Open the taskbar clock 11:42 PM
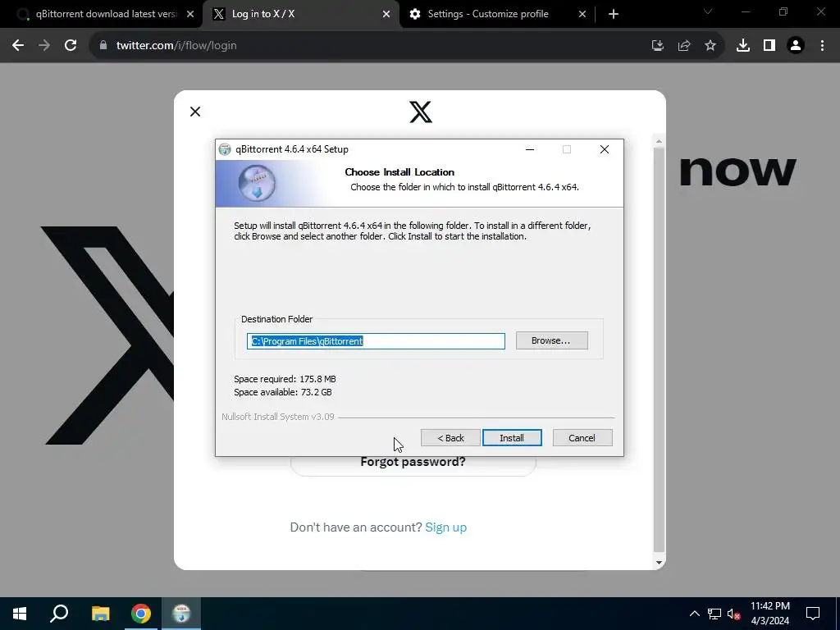Viewport: 840px width, 630px height. (x=769, y=614)
